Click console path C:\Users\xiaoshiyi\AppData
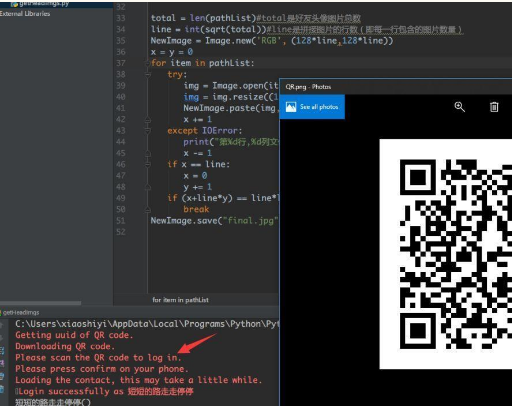The height and width of the screenshot is (406, 512). click(x=147, y=324)
